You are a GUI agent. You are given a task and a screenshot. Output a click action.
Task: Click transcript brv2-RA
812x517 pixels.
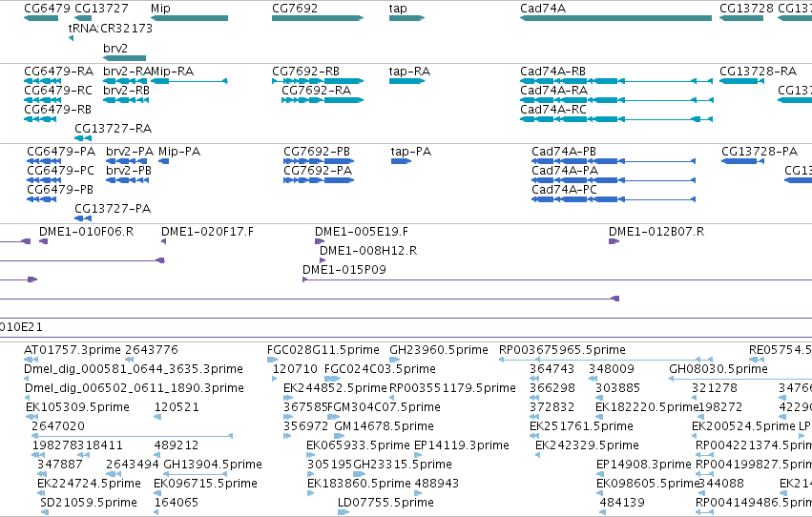point(126,81)
